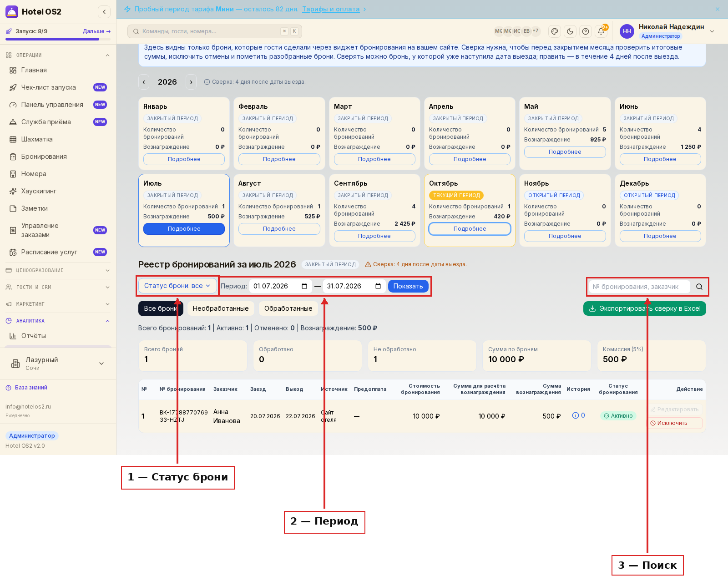Screen dimensions: 728x586
Task: Open the notifications bell
Action: tap(601, 31)
